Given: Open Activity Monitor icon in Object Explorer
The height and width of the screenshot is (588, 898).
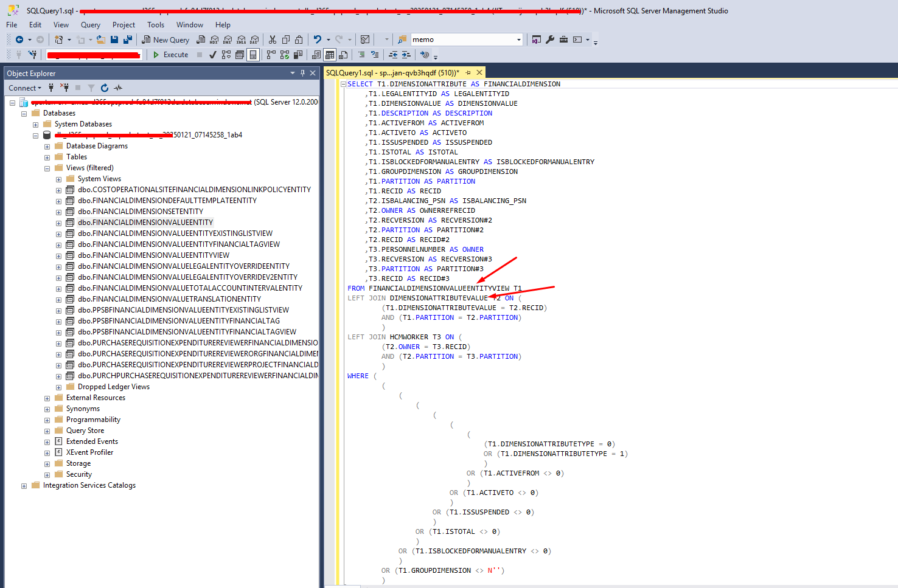Looking at the screenshot, I should (x=118, y=88).
